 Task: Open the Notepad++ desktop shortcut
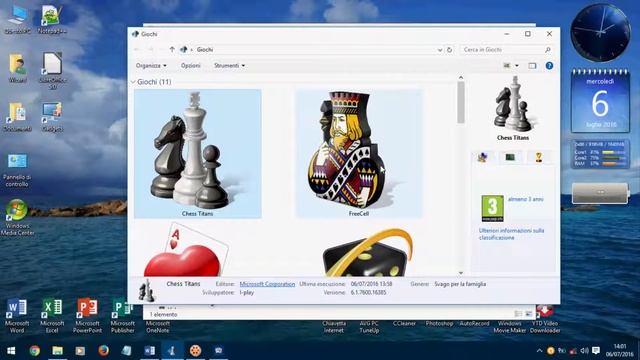click(x=52, y=20)
